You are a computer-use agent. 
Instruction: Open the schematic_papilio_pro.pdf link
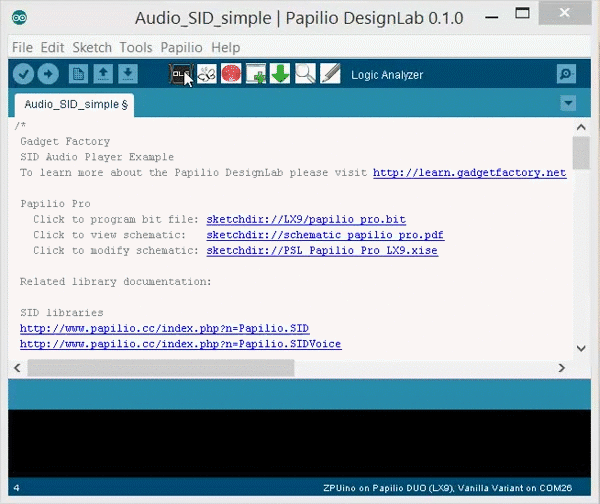coord(325,235)
